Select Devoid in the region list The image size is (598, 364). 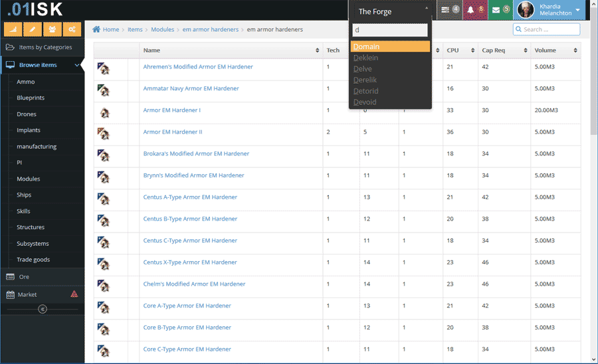tap(390, 102)
